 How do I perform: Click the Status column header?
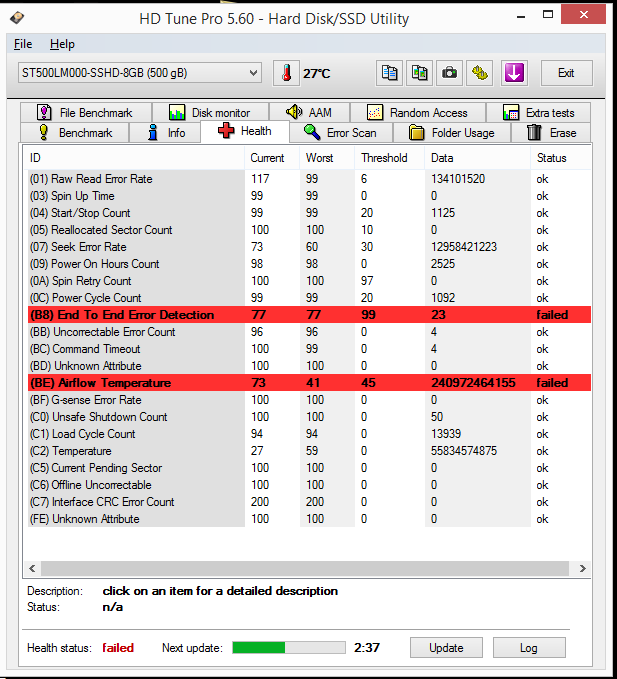(560, 158)
